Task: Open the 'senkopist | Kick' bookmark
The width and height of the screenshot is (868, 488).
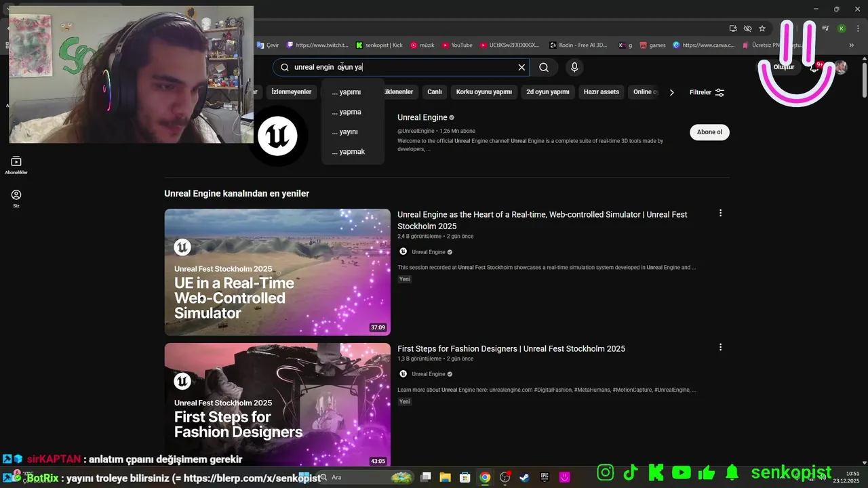Action: 379,45
